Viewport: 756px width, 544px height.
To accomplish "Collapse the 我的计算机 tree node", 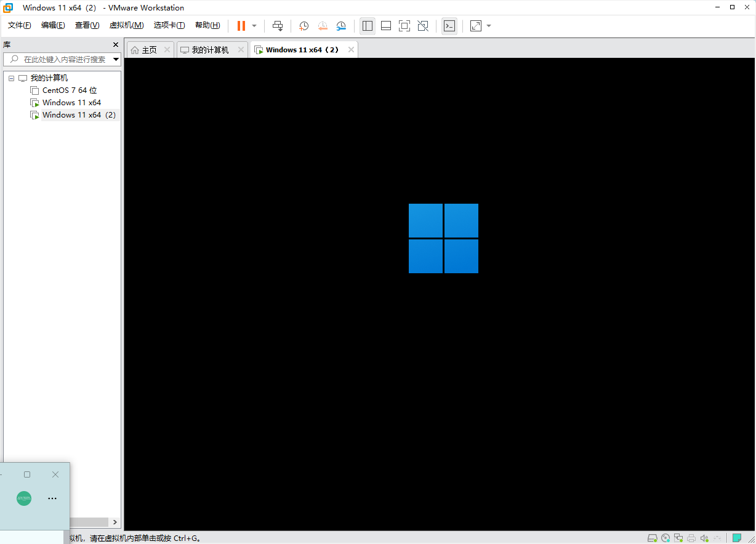I will tap(11, 78).
